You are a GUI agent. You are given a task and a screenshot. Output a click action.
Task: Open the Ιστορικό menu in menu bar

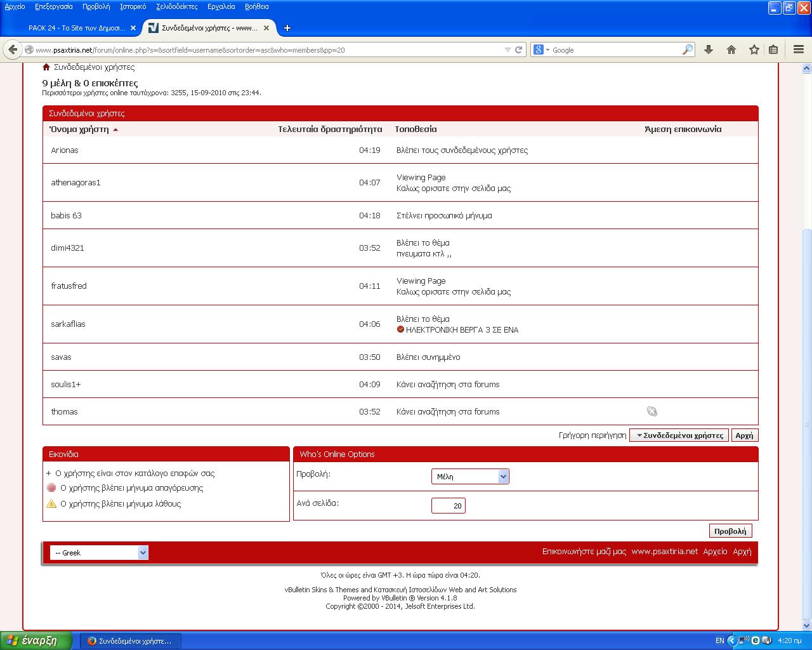click(x=133, y=6)
